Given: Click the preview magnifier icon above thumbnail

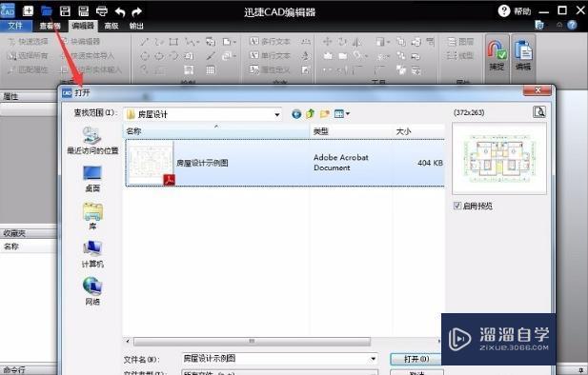Looking at the screenshot, I should 539,112.
